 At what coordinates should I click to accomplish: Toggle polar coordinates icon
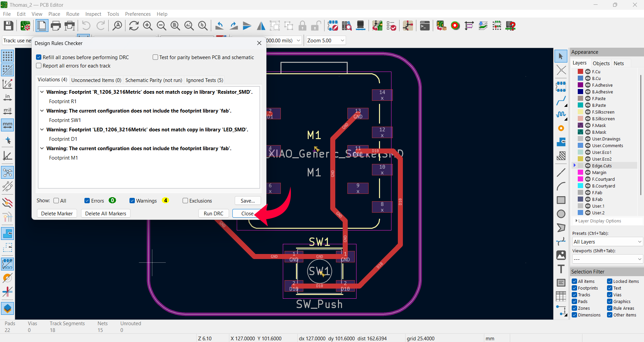pos(7,84)
